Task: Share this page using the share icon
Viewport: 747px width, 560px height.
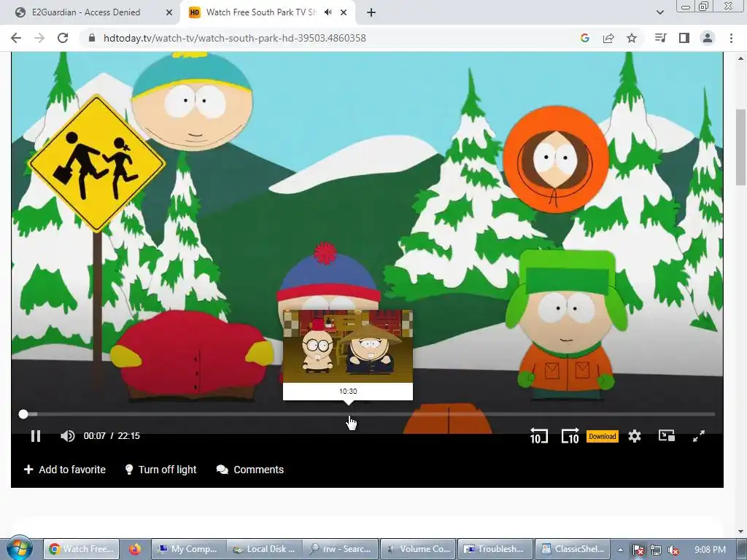Action: 608,38
